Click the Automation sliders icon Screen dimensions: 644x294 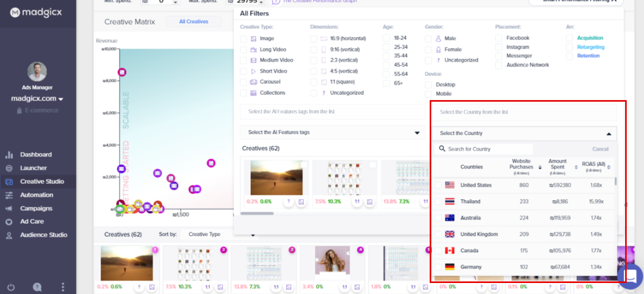[x=9, y=195]
